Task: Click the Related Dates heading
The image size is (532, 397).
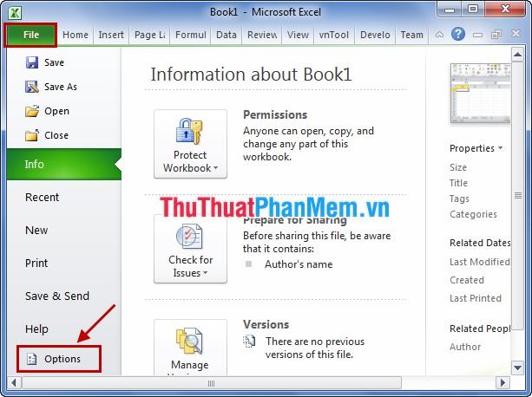Action: tap(480, 243)
